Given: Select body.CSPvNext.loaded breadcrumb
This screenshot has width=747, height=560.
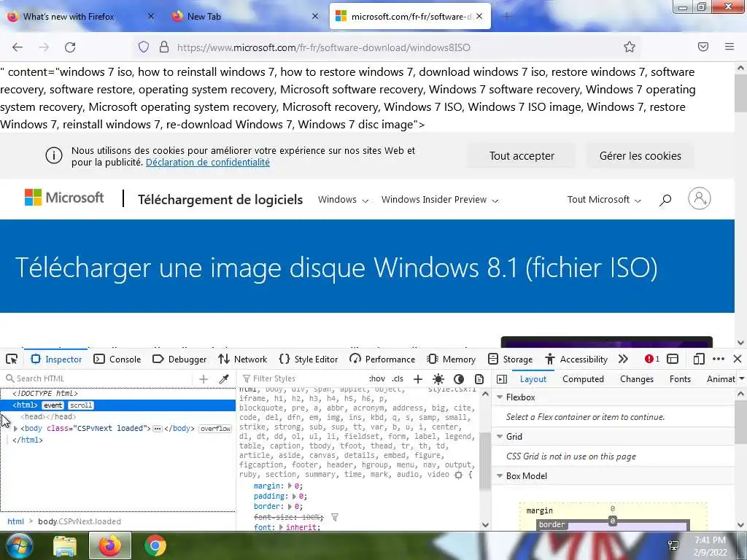Looking at the screenshot, I should click(x=80, y=521).
